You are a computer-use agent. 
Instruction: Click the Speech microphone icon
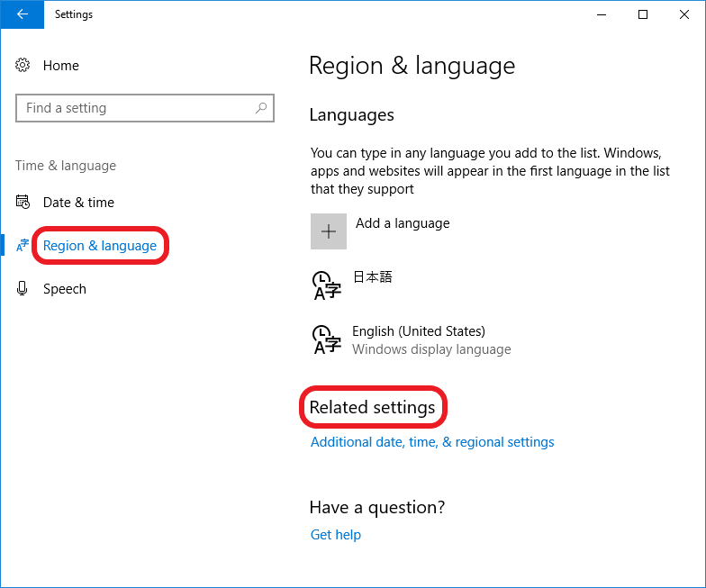(22, 288)
